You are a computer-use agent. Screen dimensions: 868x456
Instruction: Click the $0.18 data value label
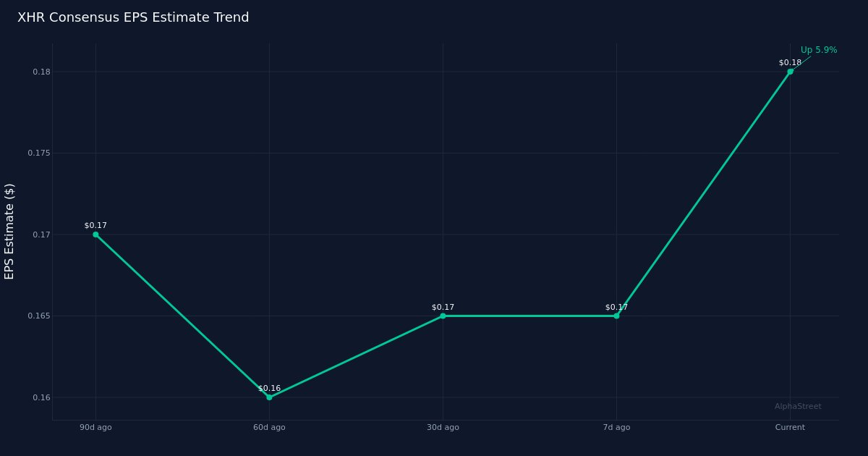(790, 63)
